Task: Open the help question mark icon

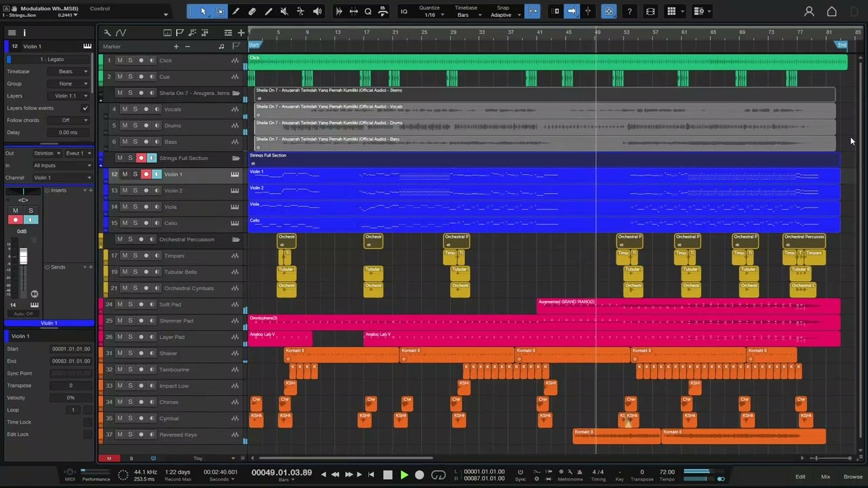Action: tap(630, 11)
